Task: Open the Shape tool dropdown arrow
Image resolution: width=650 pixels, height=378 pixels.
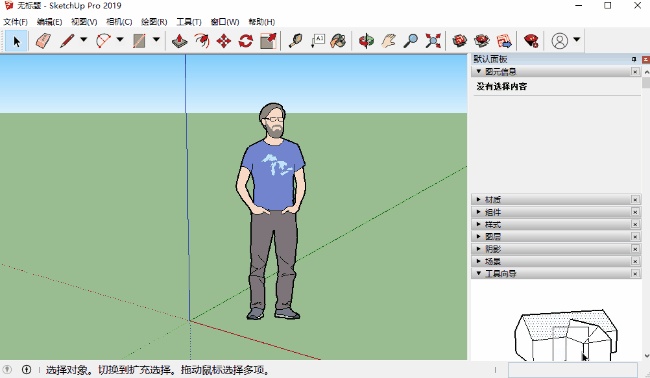Action: (156, 40)
